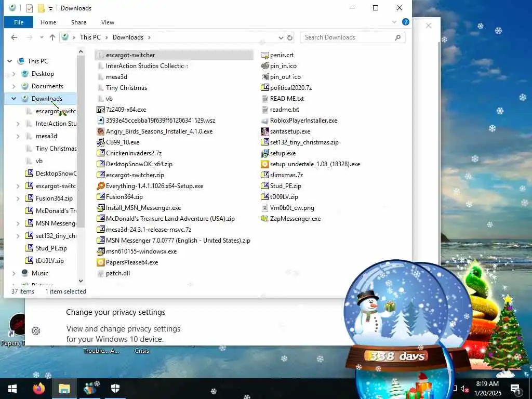Expand the Desktop tree node

tap(14, 74)
